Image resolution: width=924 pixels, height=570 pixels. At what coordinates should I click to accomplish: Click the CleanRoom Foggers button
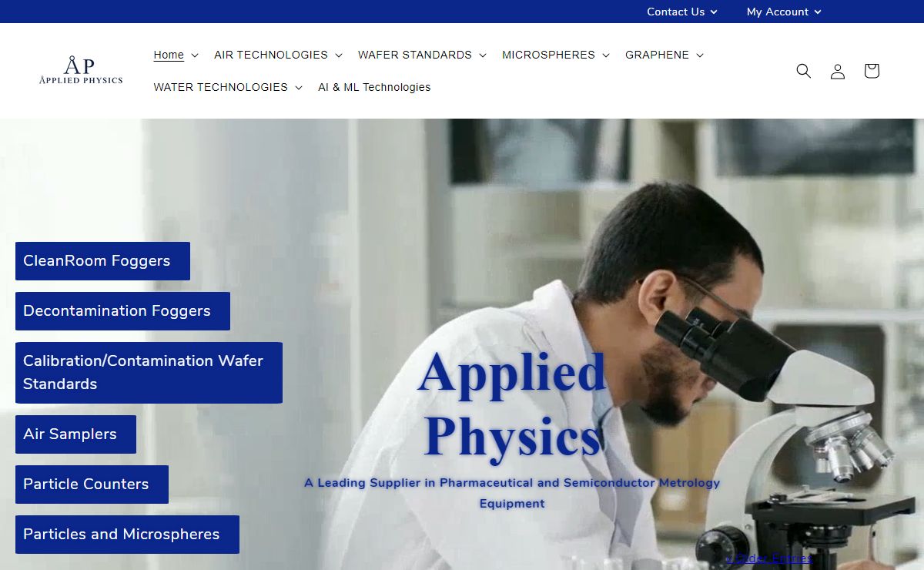click(x=102, y=261)
